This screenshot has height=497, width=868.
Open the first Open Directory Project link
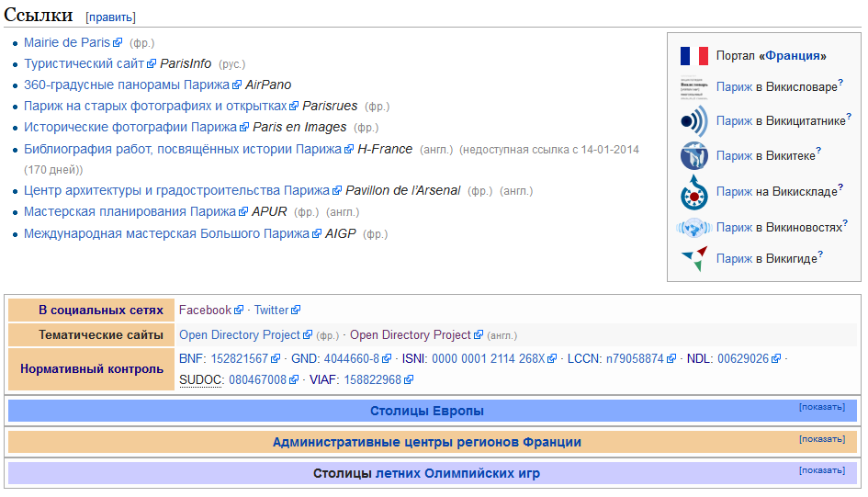pos(240,335)
